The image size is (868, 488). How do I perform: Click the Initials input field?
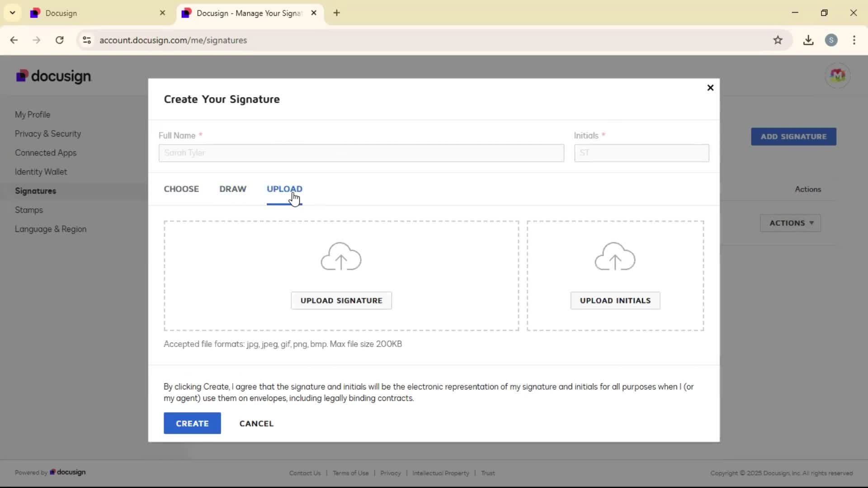pyautogui.click(x=642, y=153)
